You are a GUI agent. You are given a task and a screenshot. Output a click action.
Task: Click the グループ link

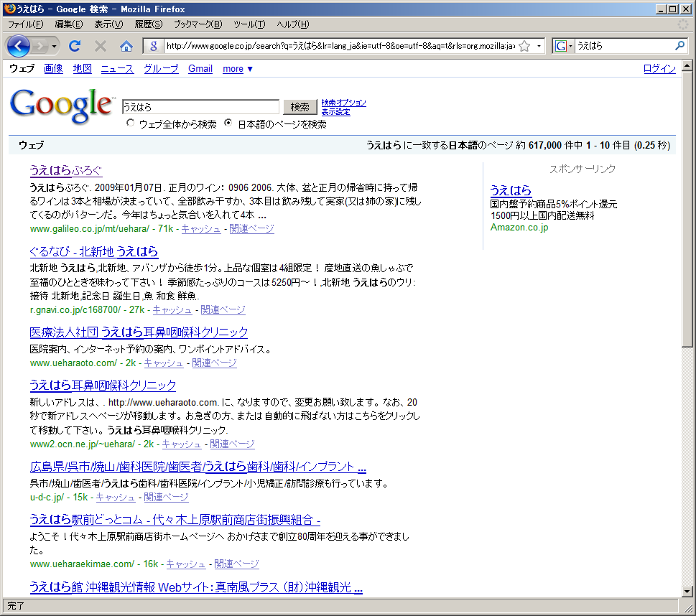161,68
